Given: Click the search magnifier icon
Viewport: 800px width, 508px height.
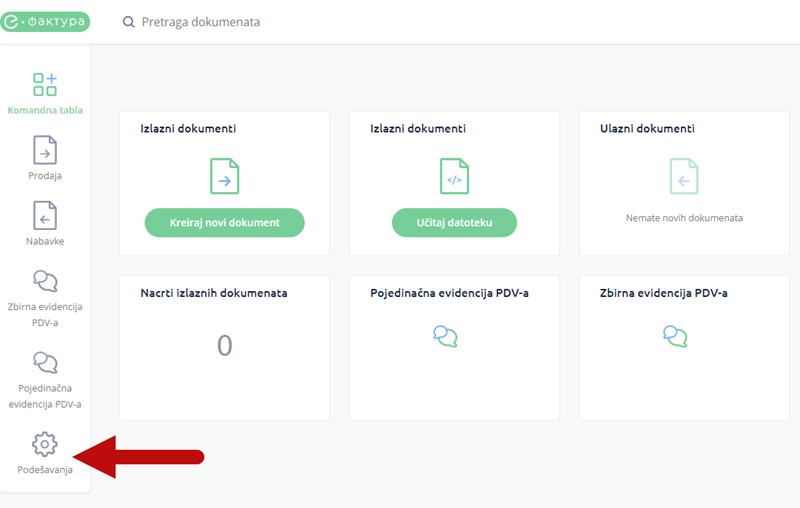Looking at the screenshot, I should (128, 22).
